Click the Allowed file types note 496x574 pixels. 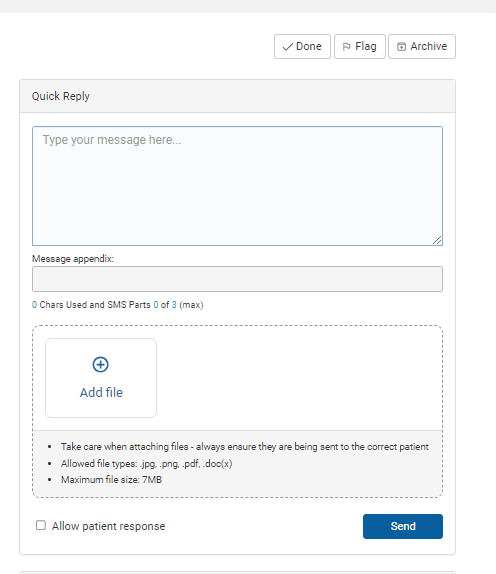tap(146, 463)
